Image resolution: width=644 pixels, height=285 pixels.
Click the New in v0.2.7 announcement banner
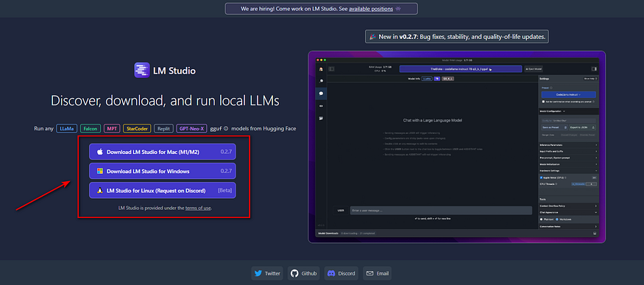(457, 37)
